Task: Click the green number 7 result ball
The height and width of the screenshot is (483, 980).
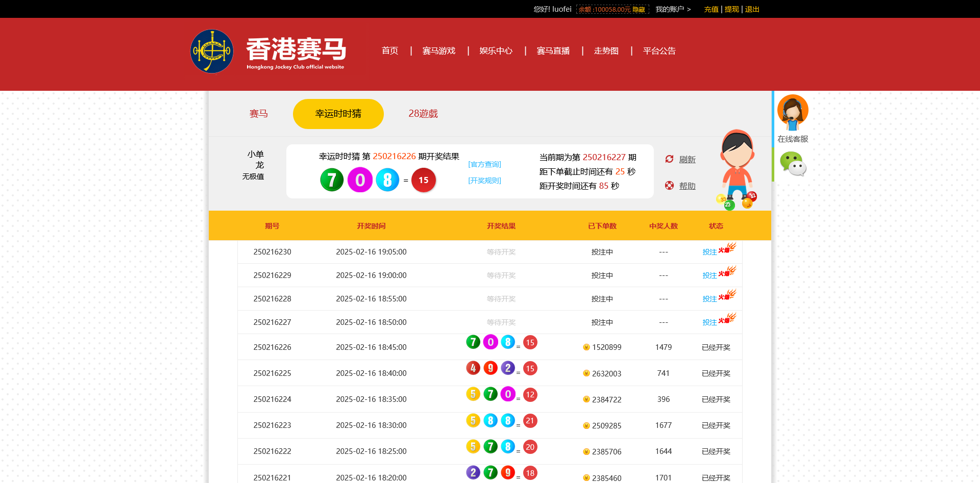Action: (332, 180)
